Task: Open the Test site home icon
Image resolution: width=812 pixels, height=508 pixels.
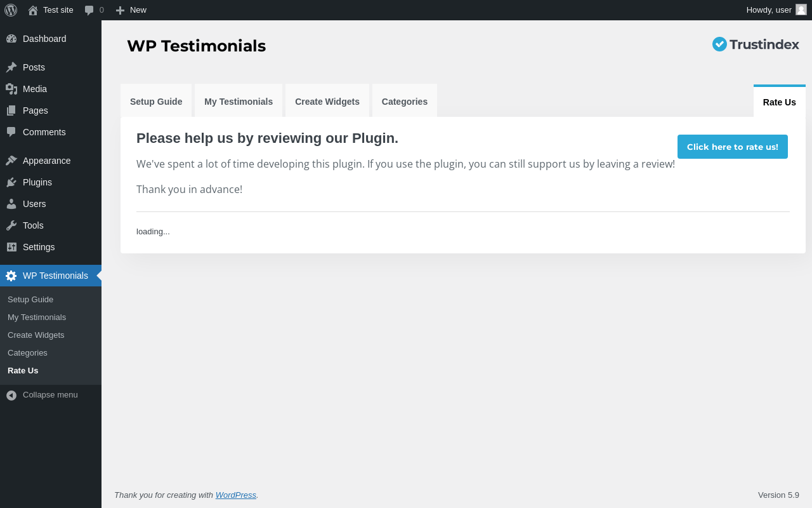Action: point(33,10)
